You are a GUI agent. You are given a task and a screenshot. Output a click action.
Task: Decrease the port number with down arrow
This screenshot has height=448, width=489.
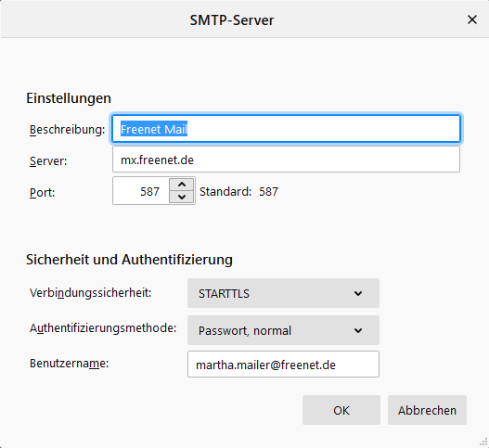coord(182,197)
